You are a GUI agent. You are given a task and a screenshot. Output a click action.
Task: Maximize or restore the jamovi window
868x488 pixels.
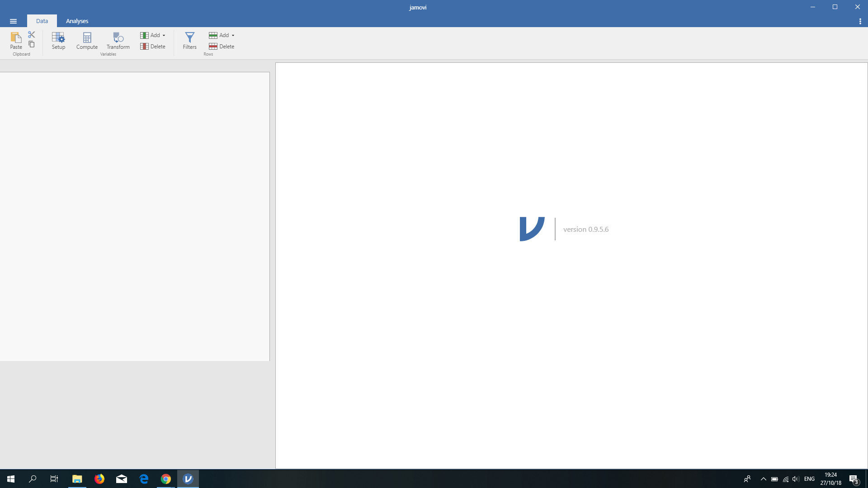click(835, 7)
